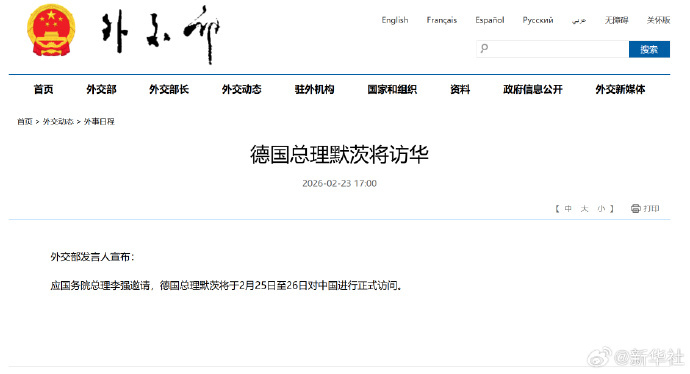Open the 外交新媒体 navigation menu
The height and width of the screenshot is (374, 690).
pos(620,89)
